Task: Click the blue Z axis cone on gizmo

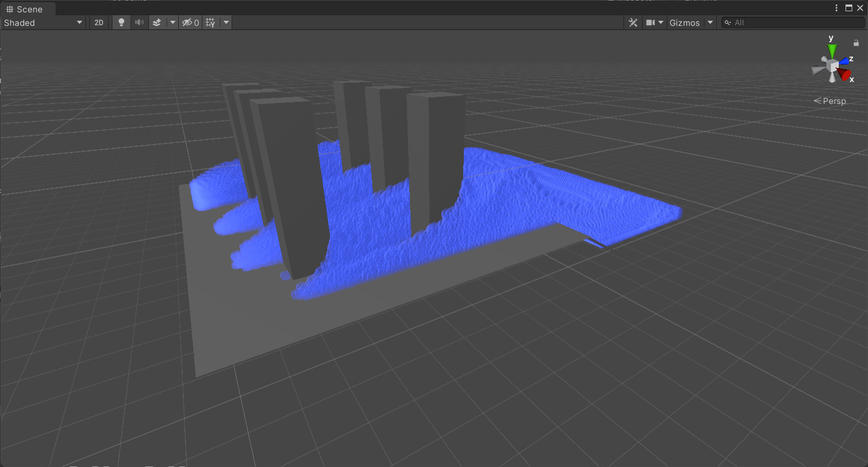Action: coord(844,61)
